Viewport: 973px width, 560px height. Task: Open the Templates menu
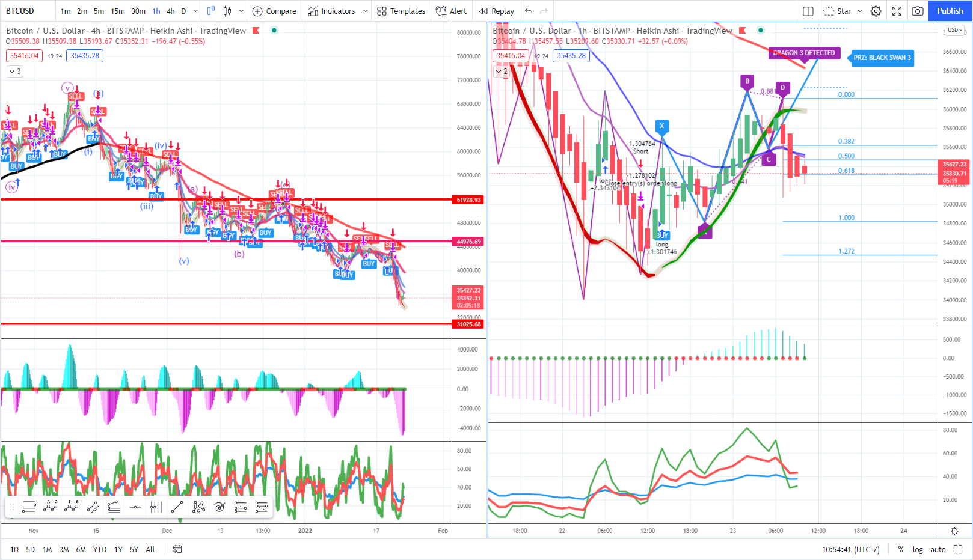click(x=401, y=11)
